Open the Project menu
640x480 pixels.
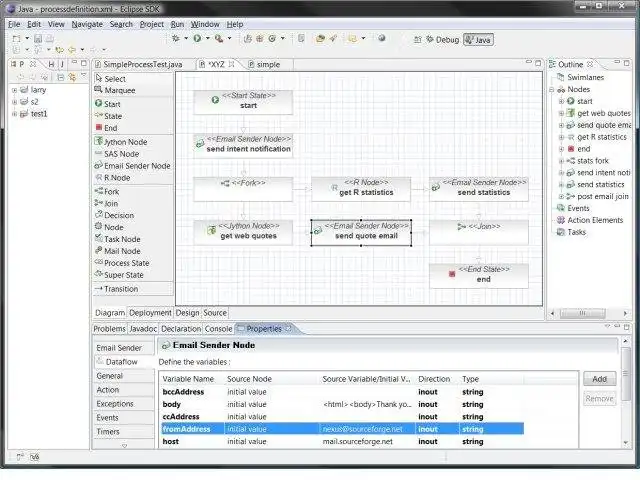pos(151,24)
